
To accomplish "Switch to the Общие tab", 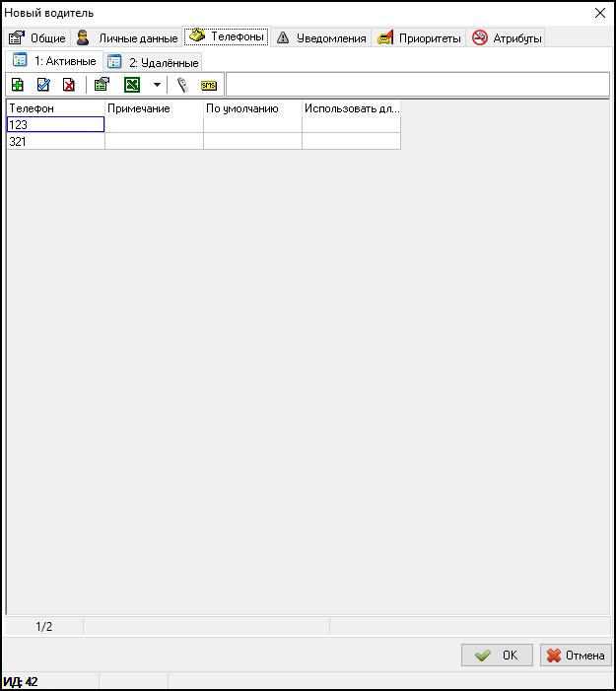I will [37, 38].
